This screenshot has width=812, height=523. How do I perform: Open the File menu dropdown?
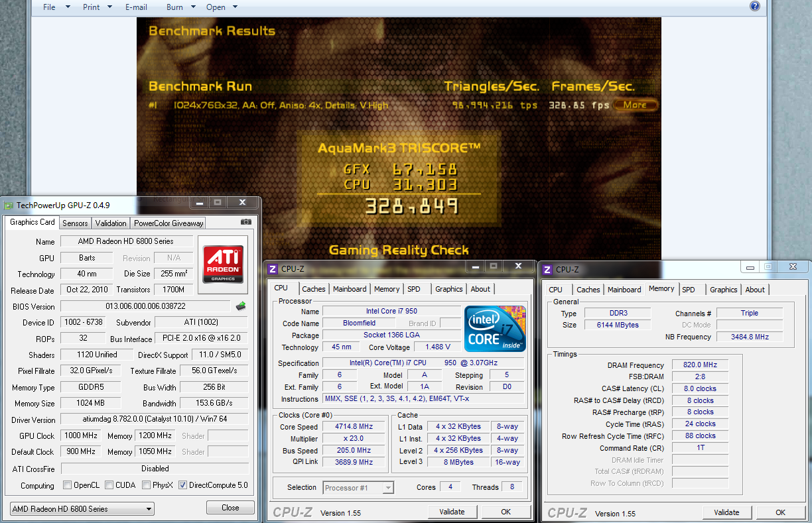[x=57, y=7]
